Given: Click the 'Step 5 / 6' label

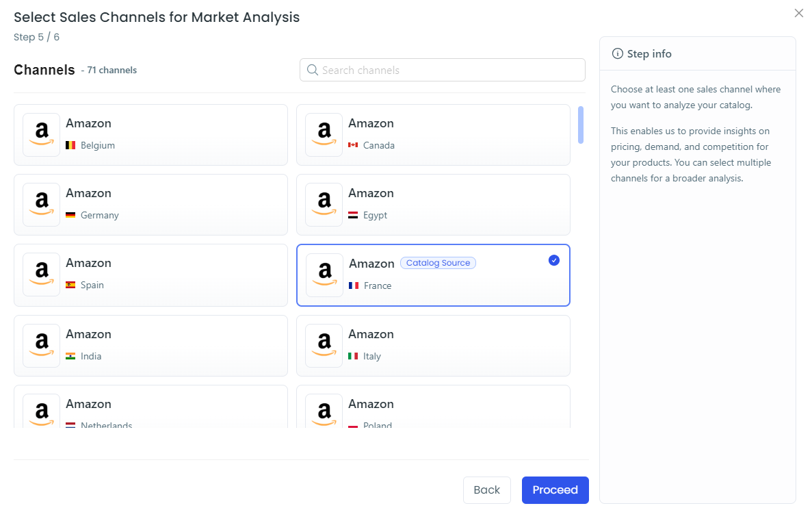Looking at the screenshot, I should click(x=37, y=38).
